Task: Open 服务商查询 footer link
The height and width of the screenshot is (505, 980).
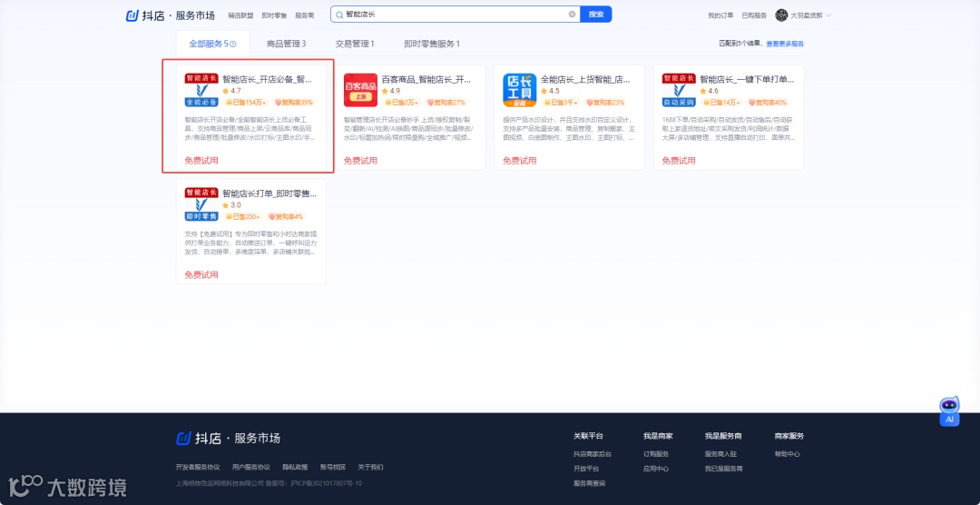Action: [590, 483]
